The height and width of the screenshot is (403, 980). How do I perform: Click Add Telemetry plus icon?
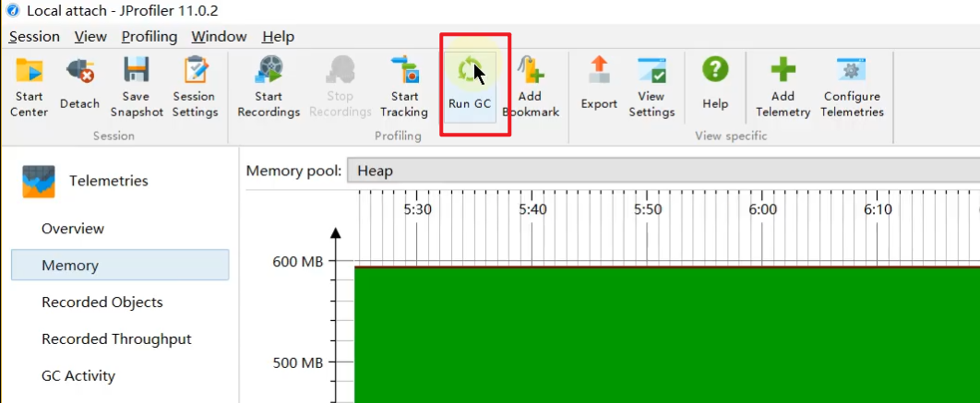tap(783, 69)
